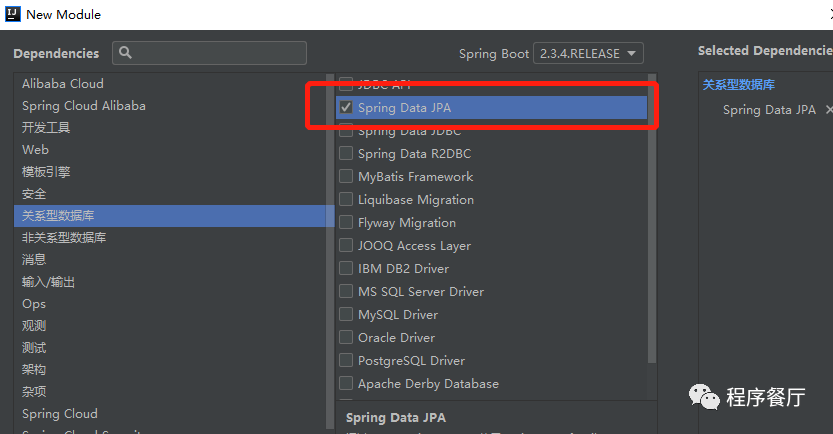Uncheck the Spring Data JPA checkbox

point(346,107)
